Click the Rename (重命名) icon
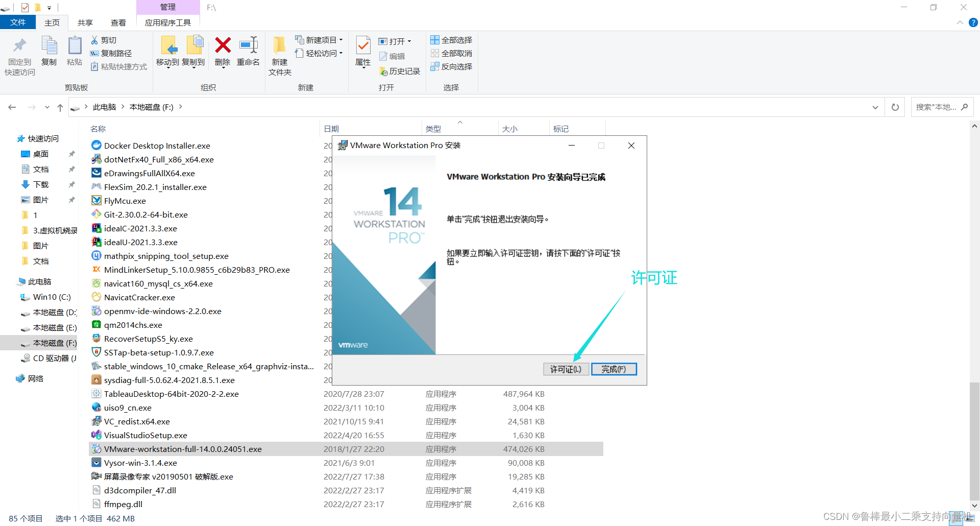 pyautogui.click(x=248, y=45)
